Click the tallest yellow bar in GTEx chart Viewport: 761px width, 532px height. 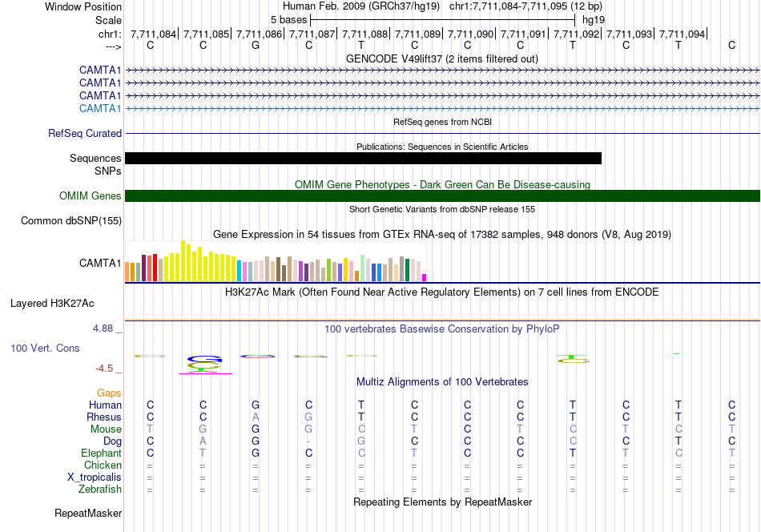[183, 261]
